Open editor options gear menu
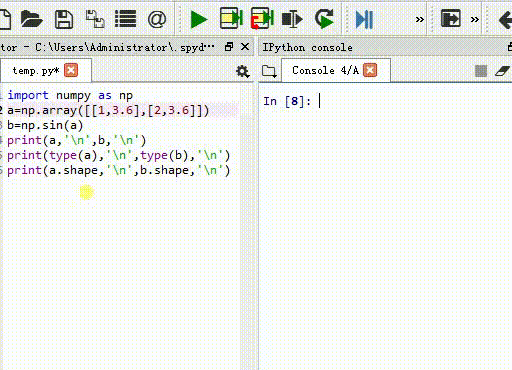This screenshot has width=512, height=370. 243,71
